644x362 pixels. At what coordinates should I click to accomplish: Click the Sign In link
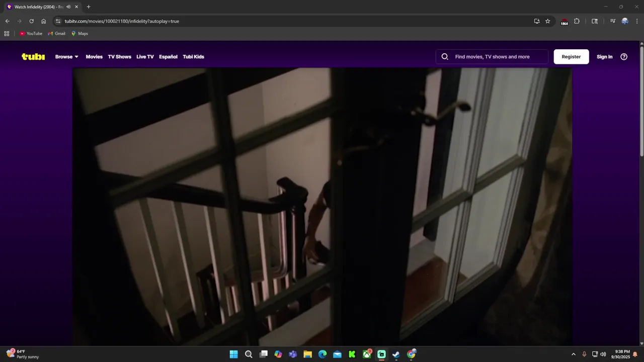[x=604, y=57]
